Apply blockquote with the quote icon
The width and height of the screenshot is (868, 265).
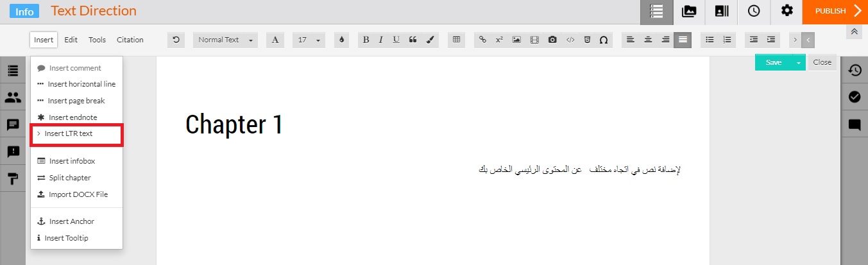click(x=413, y=40)
